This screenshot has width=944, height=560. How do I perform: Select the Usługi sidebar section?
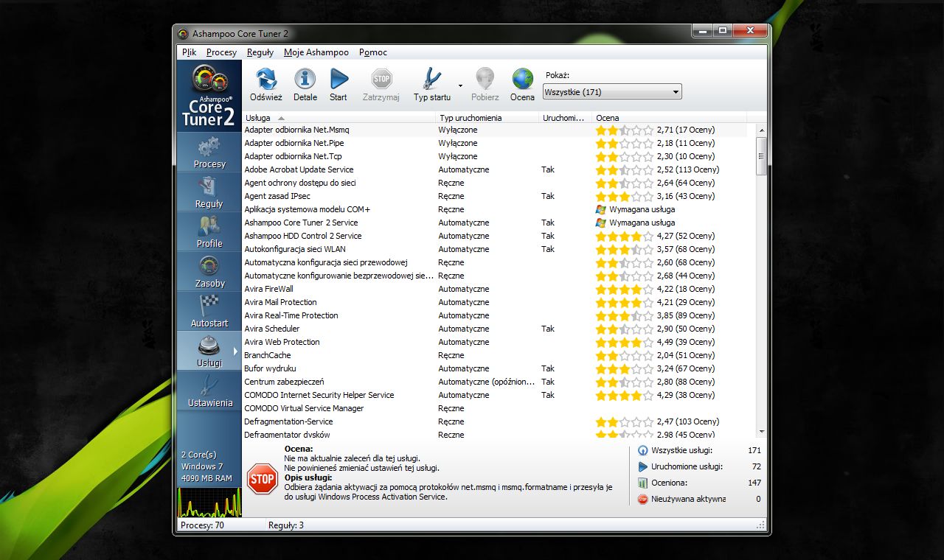(209, 351)
